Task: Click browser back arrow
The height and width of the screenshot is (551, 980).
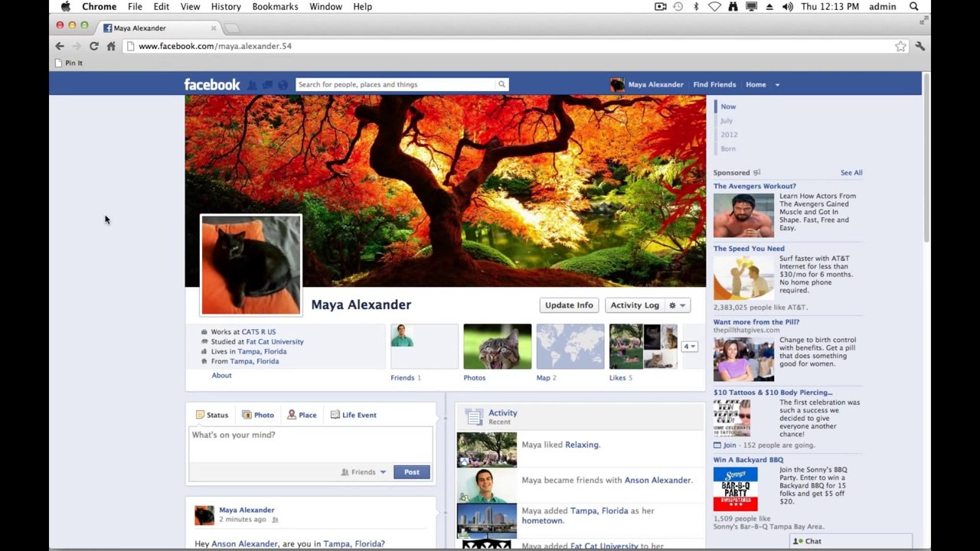Action: (60, 46)
